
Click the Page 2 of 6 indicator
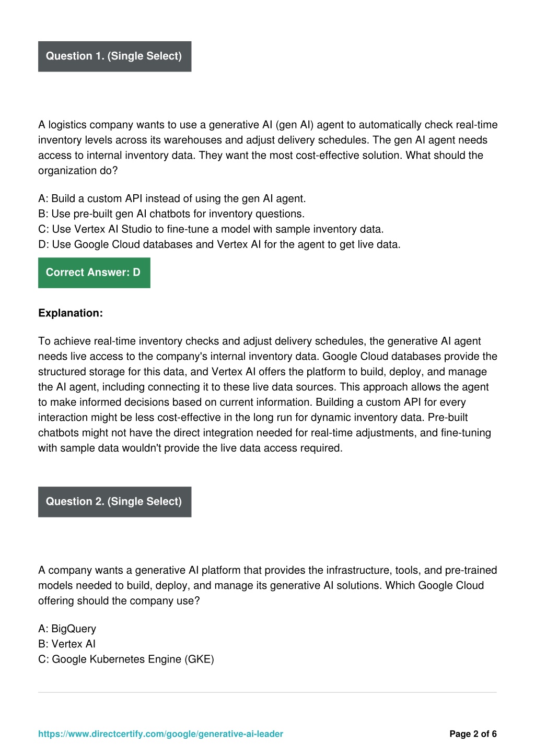[x=473, y=734]
